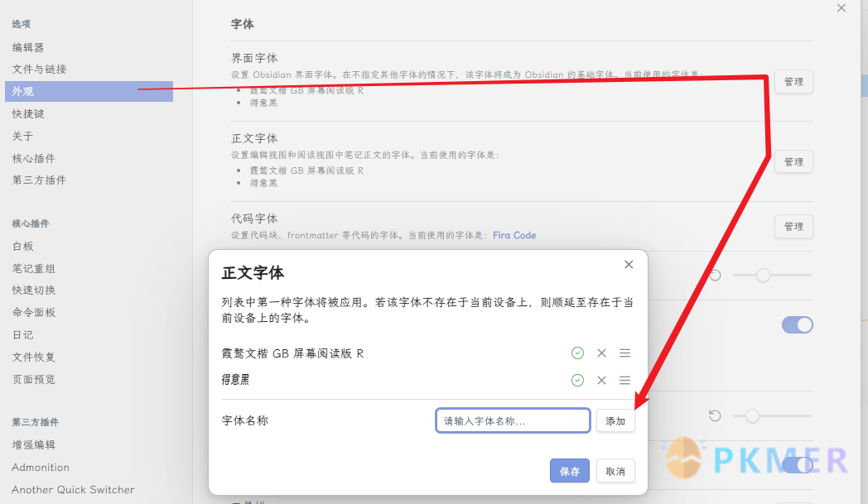Click the 代码字体 setting heading
This screenshot has width=868, height=504.
254,218
